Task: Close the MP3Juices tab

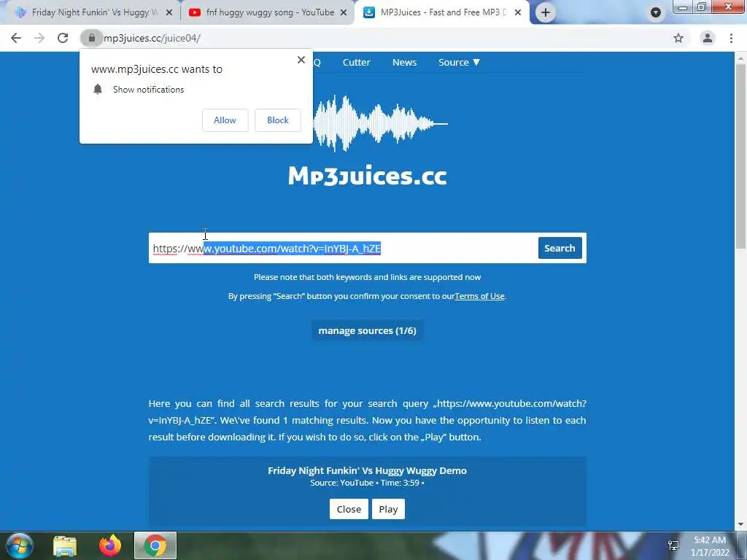Action: pos(518,13)
